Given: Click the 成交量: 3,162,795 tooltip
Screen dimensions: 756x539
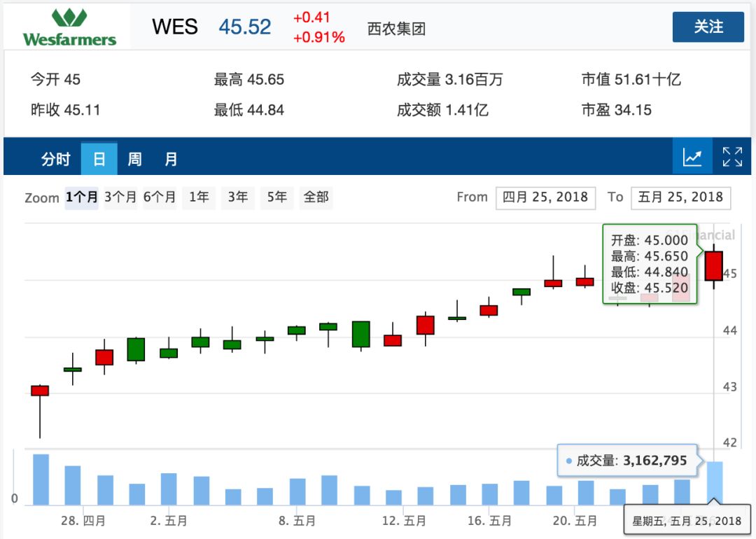Looking at the screenshot, I should click(627, 461).
